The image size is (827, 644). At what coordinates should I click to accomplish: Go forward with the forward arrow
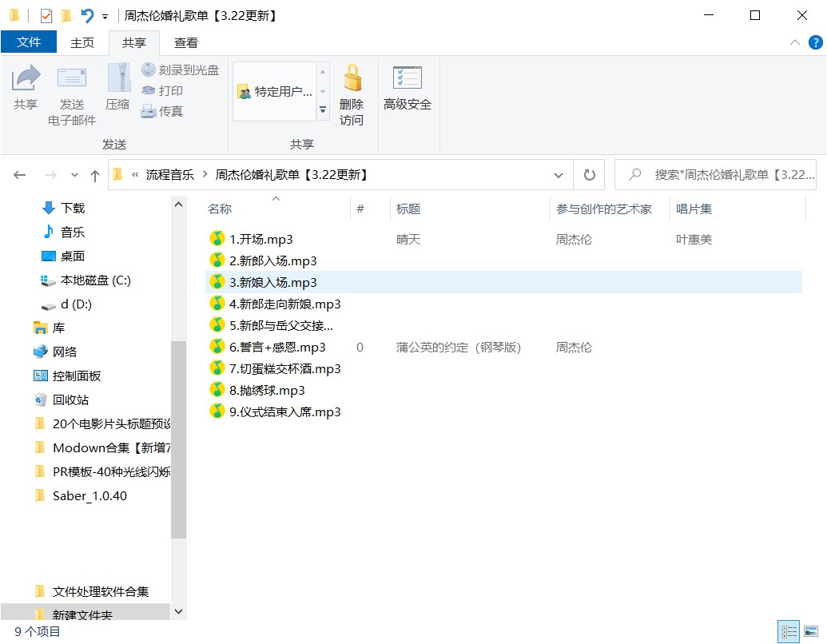[x=50, y=174]
